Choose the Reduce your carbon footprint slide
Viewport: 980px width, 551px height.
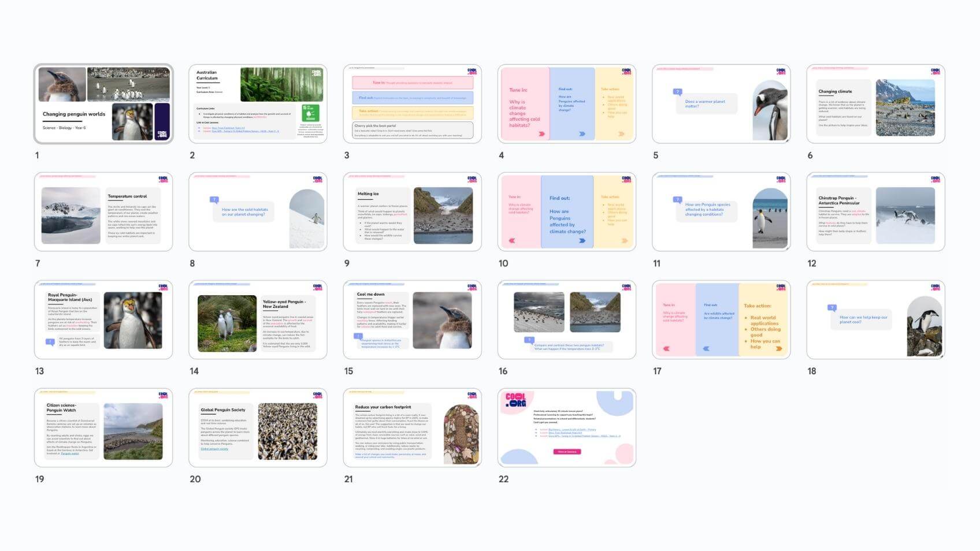412,428
